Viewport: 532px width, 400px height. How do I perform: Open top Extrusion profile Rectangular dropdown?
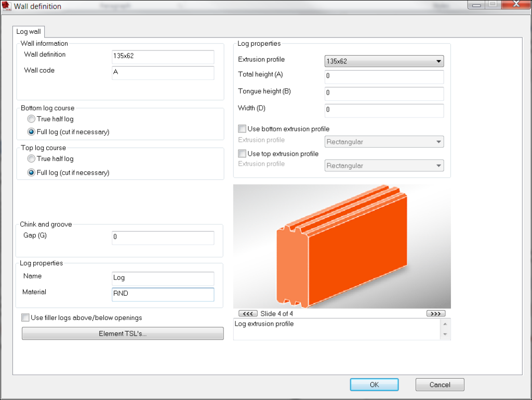(x=384, y=166)
